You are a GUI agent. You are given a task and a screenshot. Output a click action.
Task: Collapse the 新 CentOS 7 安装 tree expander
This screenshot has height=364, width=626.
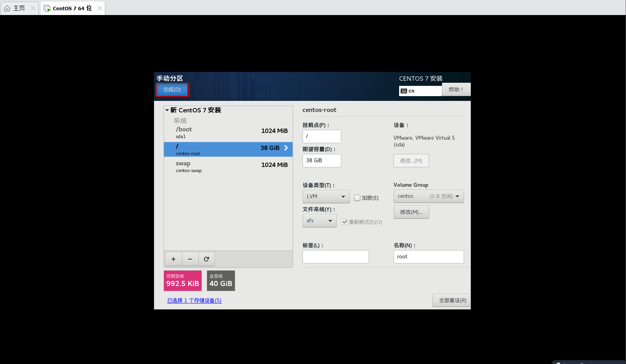pos(167,110)
